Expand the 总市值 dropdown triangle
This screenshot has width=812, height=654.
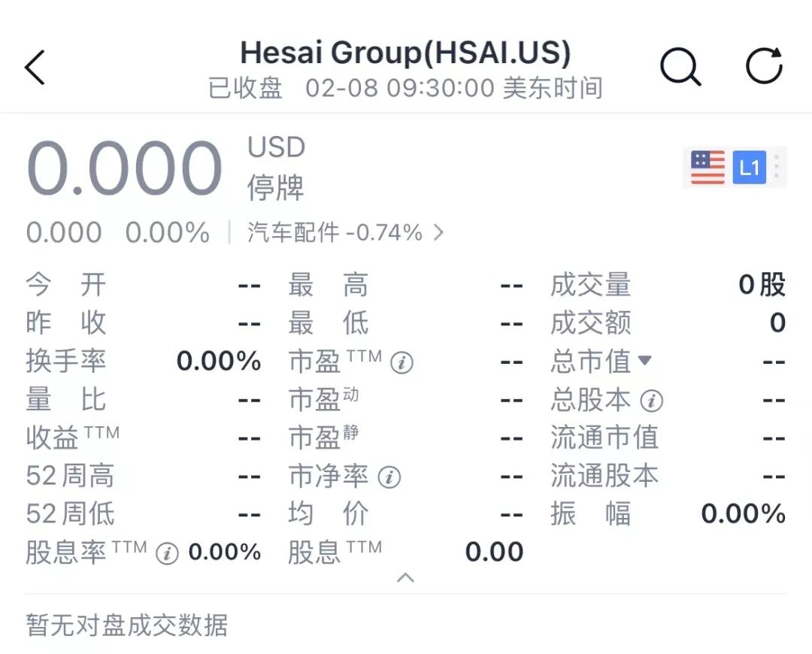tap(645, 359)
